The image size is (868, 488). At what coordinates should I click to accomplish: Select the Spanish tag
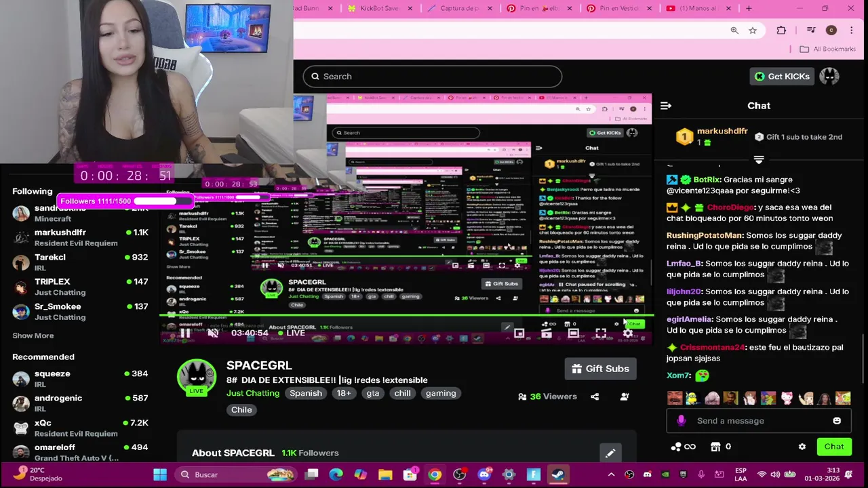306,393
